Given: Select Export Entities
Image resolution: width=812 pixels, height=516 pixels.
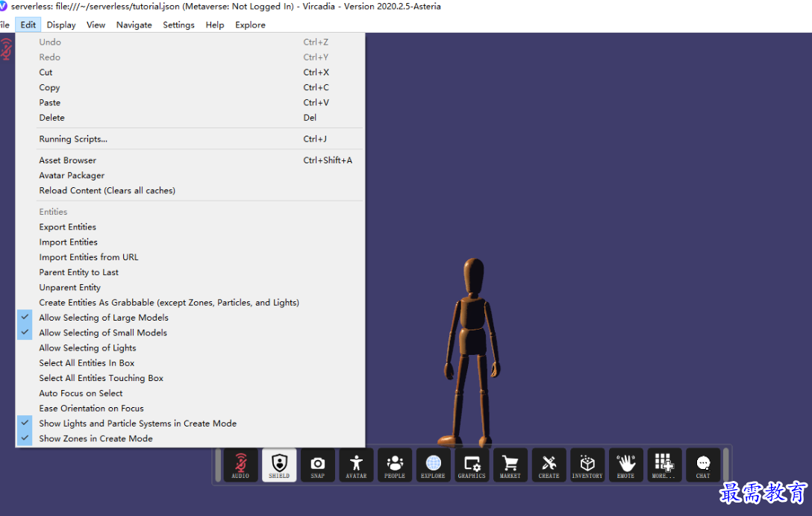Looking at the screenshot, I should click(x=190, y=227).
